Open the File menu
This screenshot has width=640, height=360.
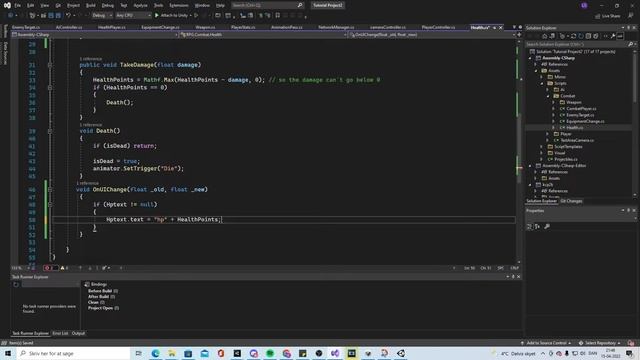pos(17,5)
